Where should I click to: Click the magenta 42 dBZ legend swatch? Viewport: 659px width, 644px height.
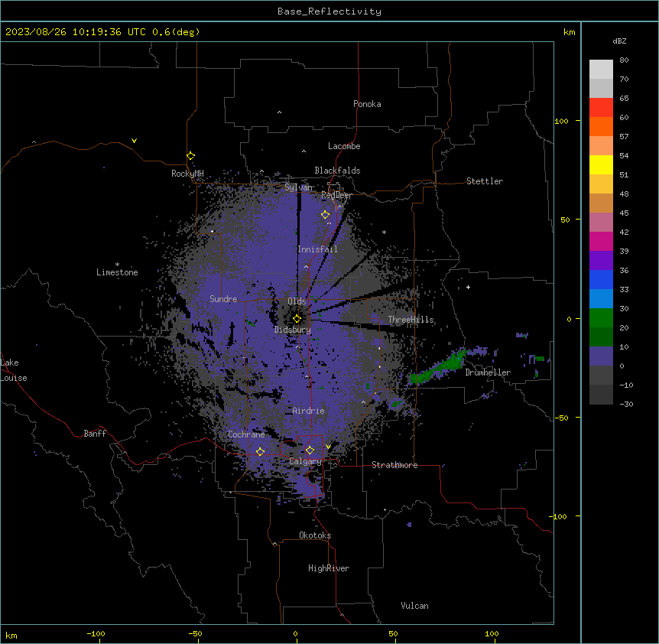point(601,241)
